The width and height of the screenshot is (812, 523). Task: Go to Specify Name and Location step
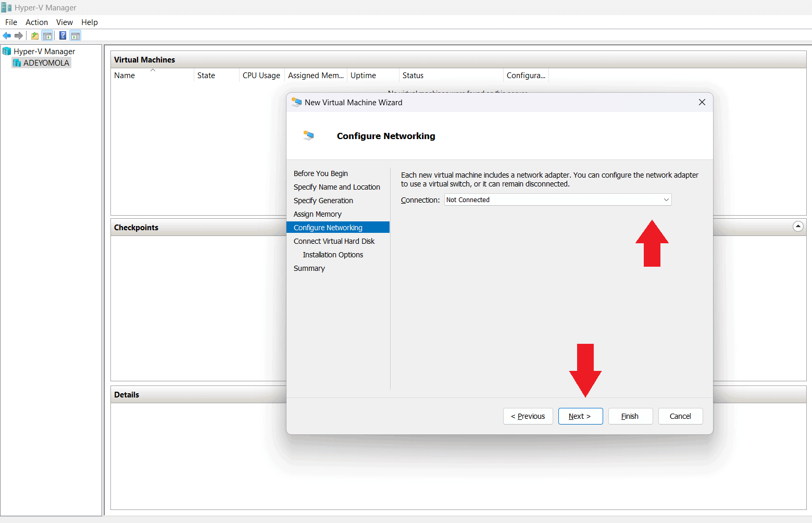pos(337,187)
